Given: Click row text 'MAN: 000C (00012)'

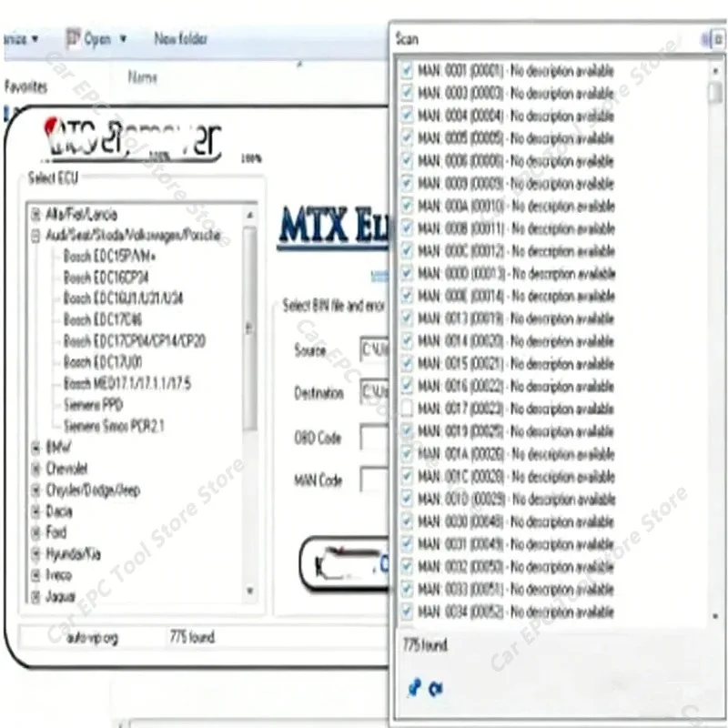Looking at the screenshot, I should coord(461,251).
